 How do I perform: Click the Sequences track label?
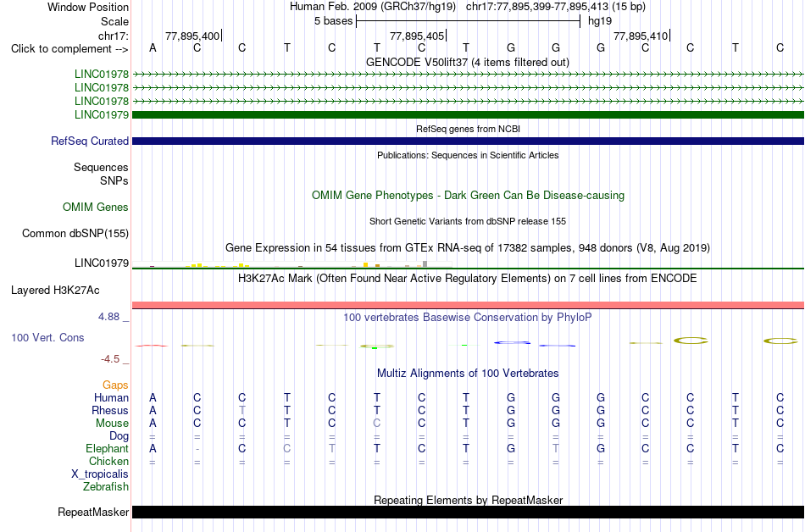(x=101, y=167)
